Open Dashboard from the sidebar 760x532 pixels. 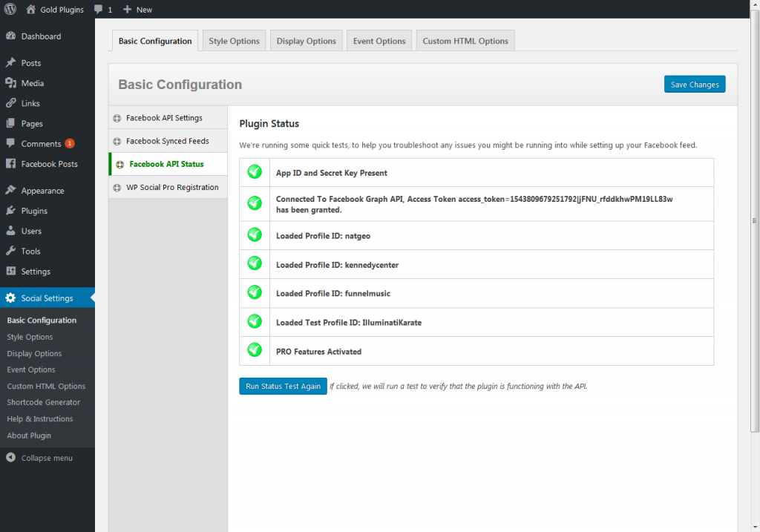point(41,36)
